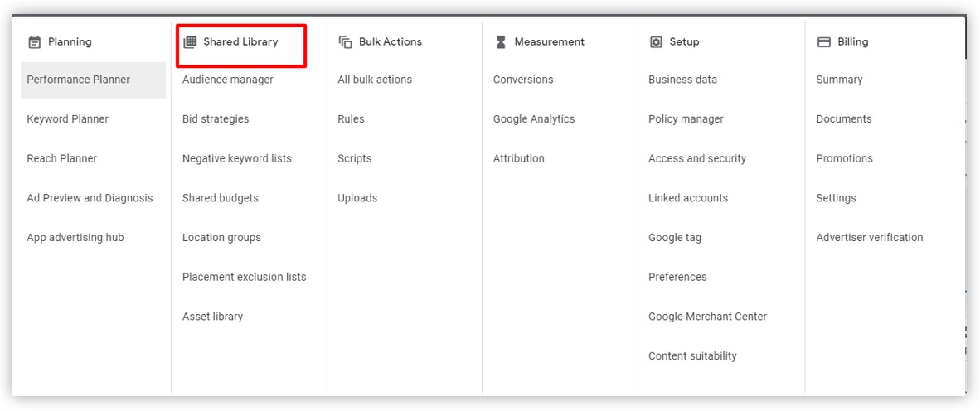The height and width of the screenshot is (411, 980).
Task: Click the Planning calendar icon
Action: (x=34, y=42)
